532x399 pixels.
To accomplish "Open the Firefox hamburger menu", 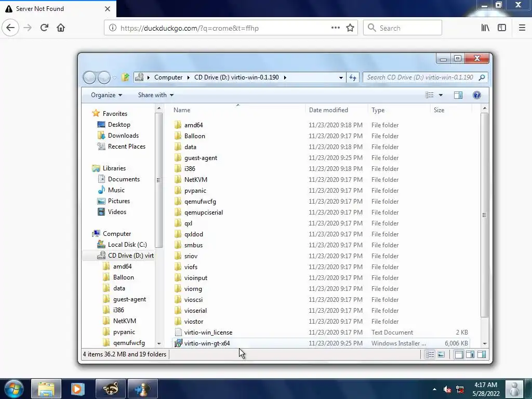I will (x=522, y=28).
